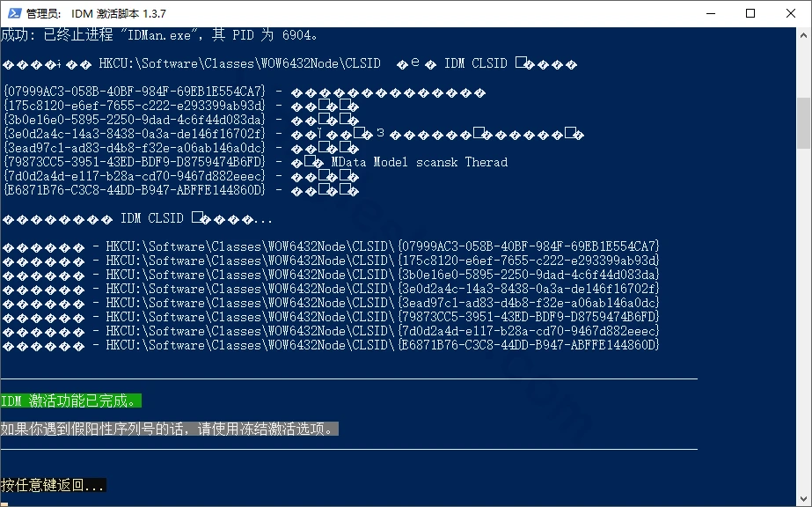
Task: Click the text "MData Model scansk Therad"
Action: click(x=420, y=162)
